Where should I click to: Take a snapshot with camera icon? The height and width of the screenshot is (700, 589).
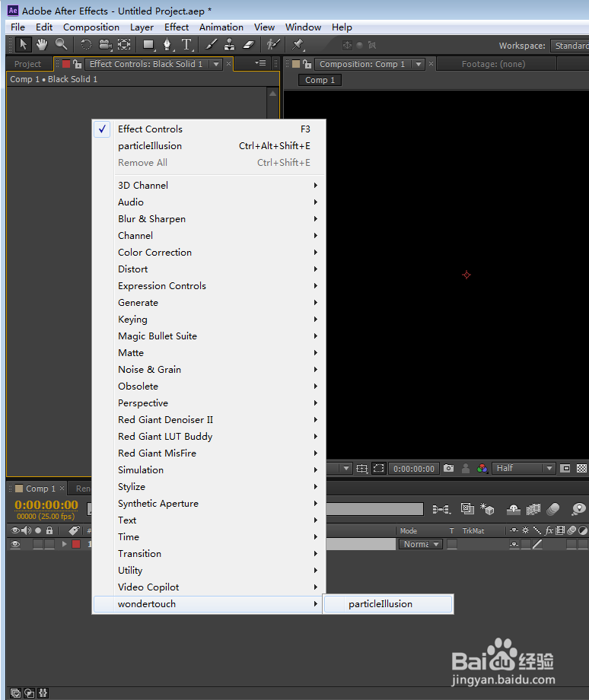(x=449, y=468)
